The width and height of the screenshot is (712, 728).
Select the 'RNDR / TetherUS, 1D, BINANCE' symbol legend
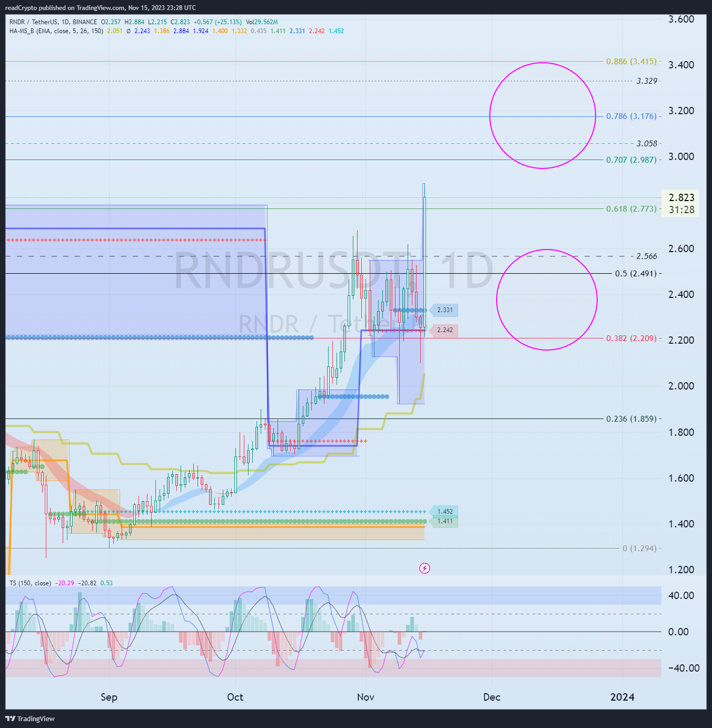[53, 22]
